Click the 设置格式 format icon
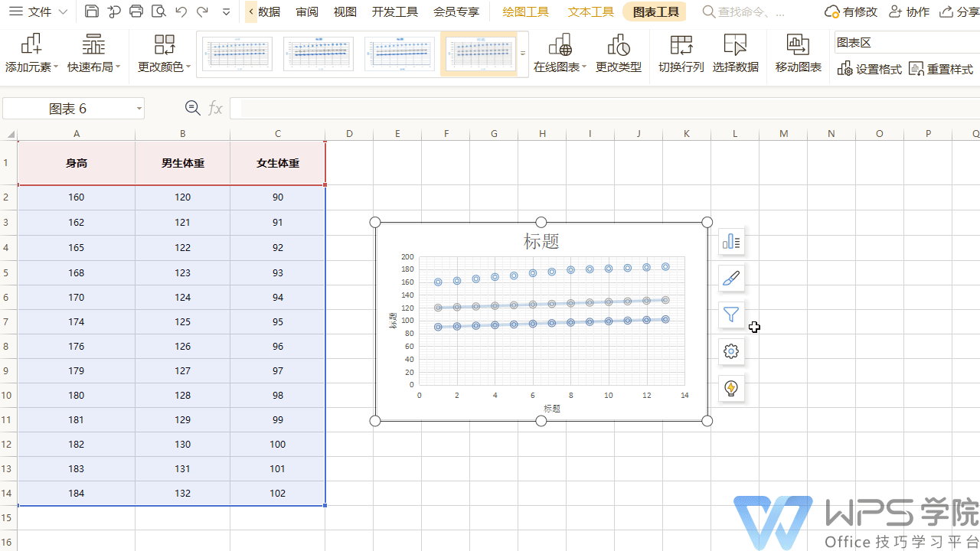This screenshot has width=980, height=551. [870, 69]
